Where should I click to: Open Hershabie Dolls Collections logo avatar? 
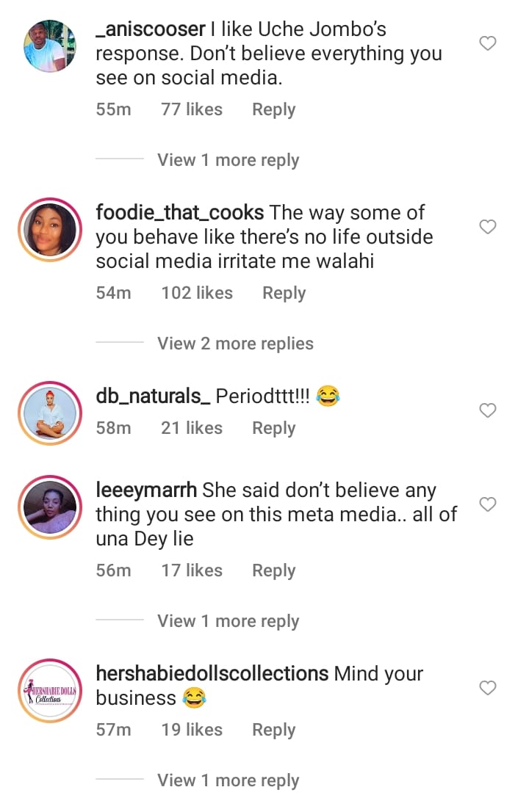[50, 690]
